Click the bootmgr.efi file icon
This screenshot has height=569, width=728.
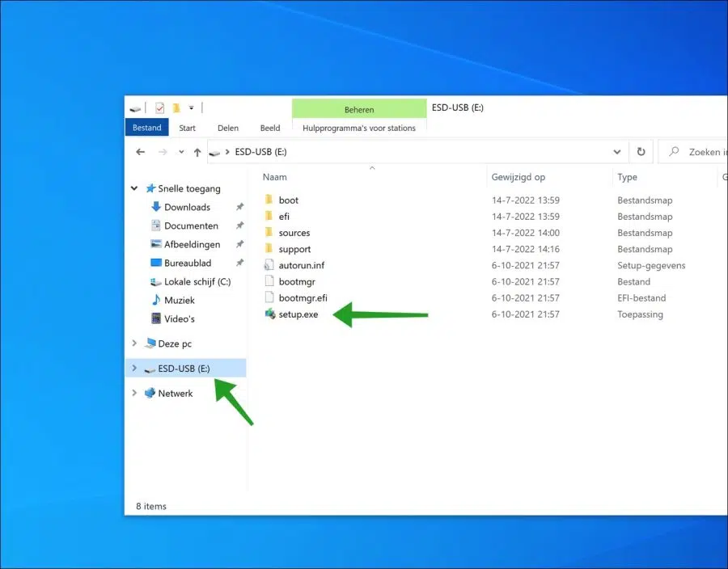[269, 297]
